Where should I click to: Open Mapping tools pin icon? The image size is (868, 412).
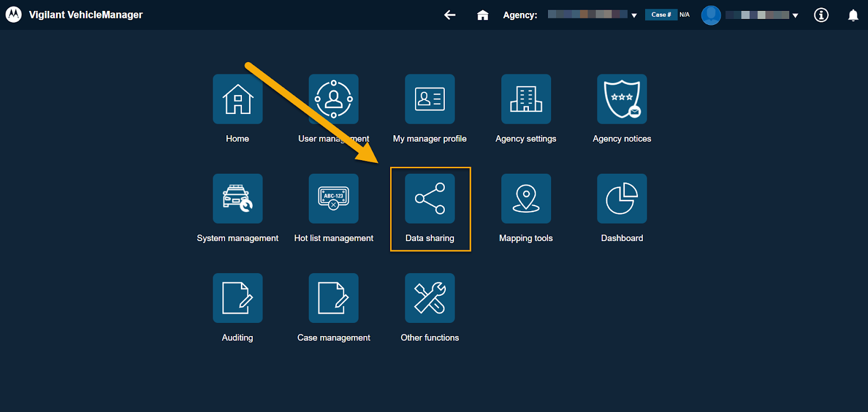pyautogui.click(x=526, y=199)
